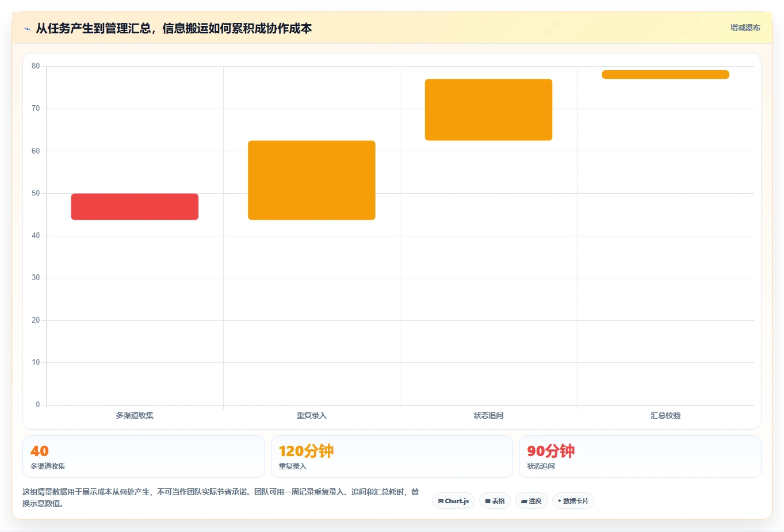Click the 汇总校验 x-axis label
Screen dimensions: 784x532
coord(666,415)
